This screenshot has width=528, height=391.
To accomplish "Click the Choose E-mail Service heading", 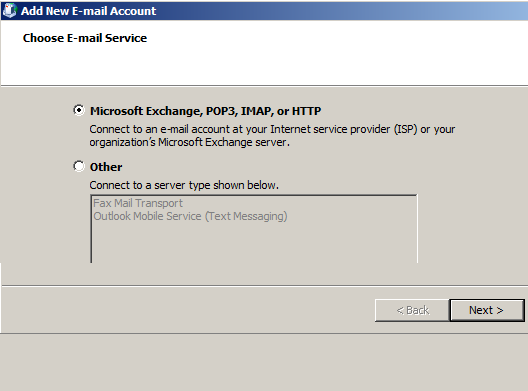I will coord(85,38).
